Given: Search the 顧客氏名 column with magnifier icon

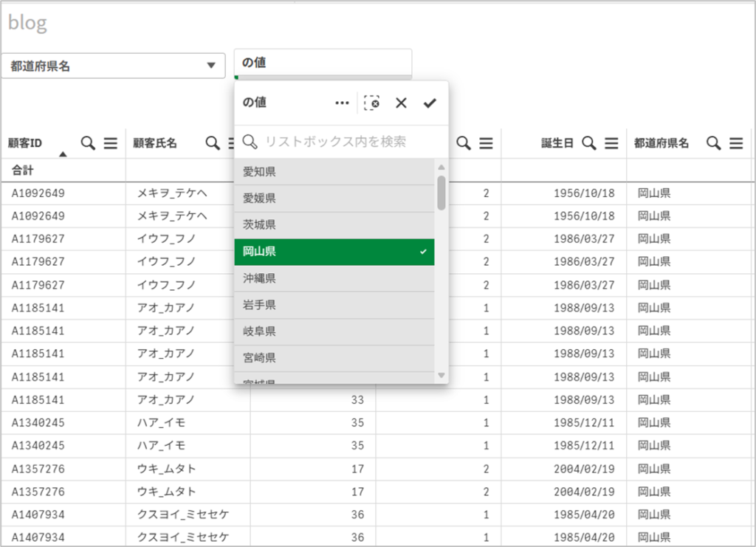Looking at the screenshot, I should tap(213, 144).
